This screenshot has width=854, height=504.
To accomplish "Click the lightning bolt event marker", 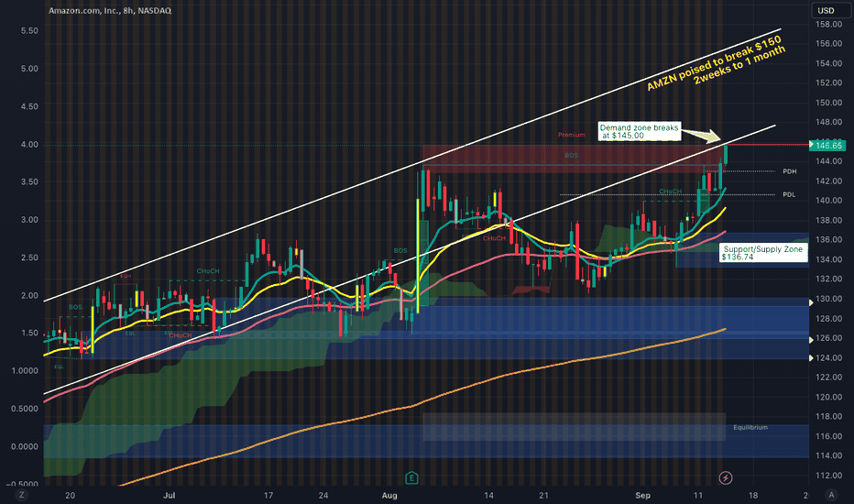I will point(725,477).
